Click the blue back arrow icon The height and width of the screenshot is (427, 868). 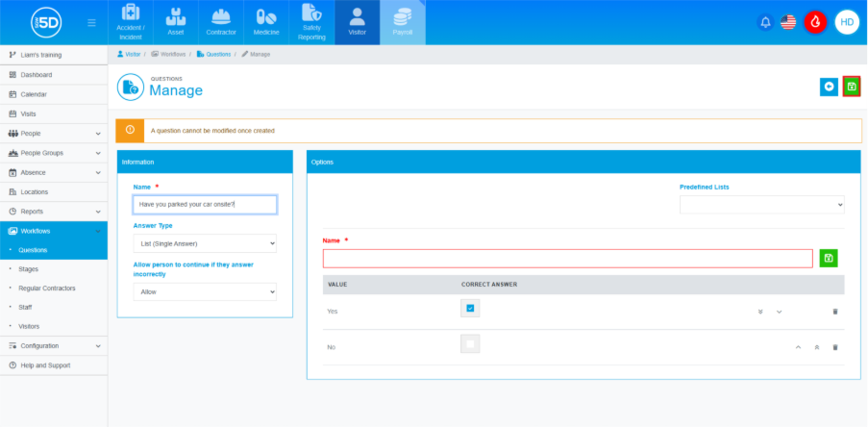(829, 87)
